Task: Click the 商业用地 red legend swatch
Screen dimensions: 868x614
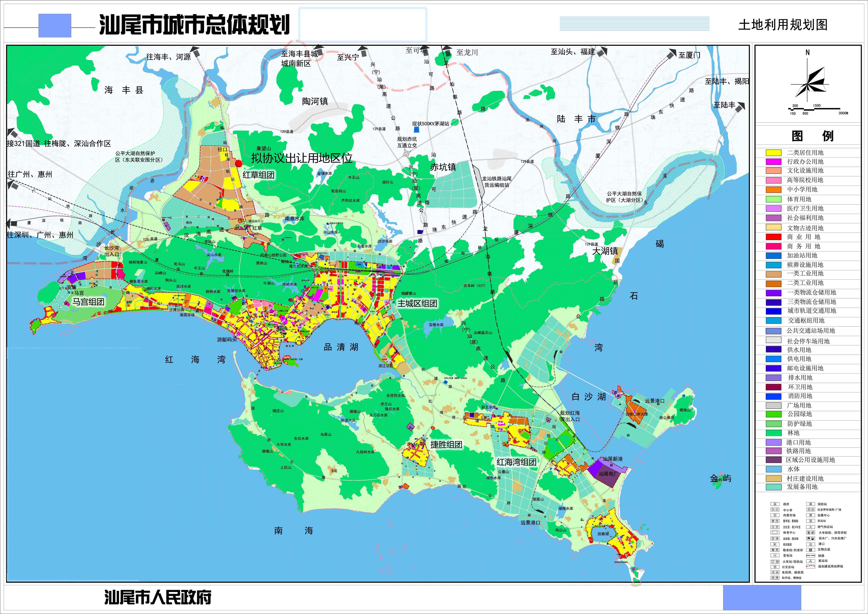Action: point(773,237)
